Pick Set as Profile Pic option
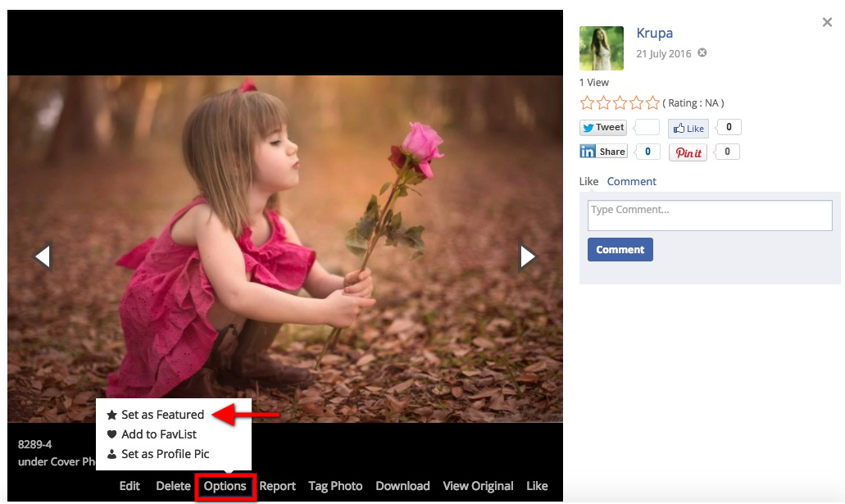The image size is (845, 504). point(165,454)
